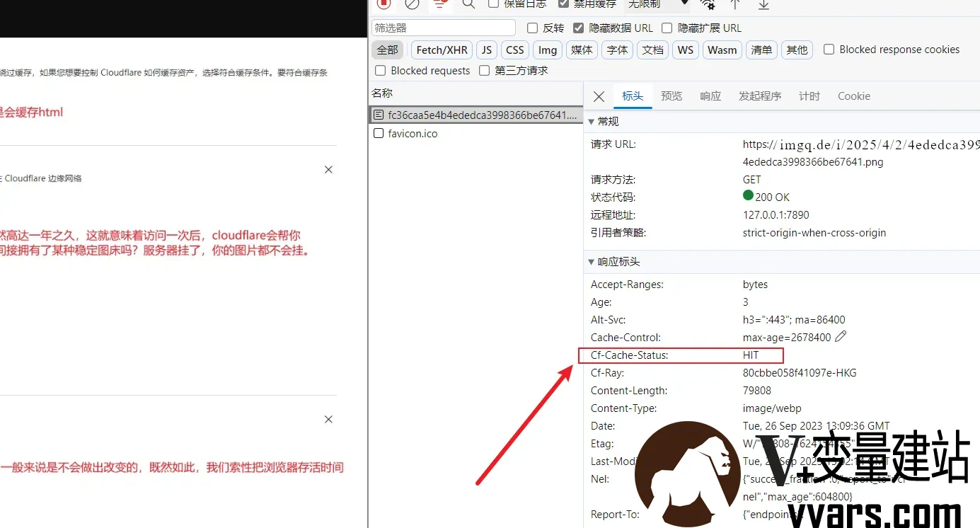Screen dimensions: 980x528
Task: Filter requests by 字体
Action: pos(617,50)
